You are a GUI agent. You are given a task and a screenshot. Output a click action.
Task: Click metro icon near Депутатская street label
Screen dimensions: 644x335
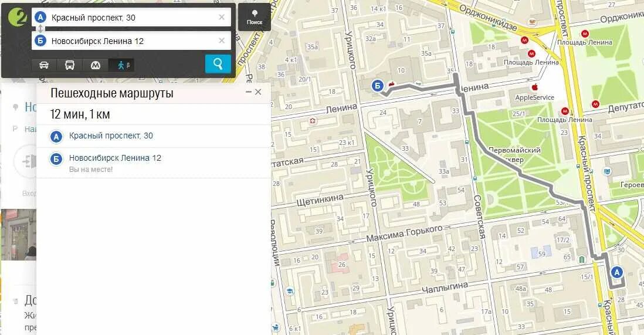pyautogui.click(x=595, y=104)
